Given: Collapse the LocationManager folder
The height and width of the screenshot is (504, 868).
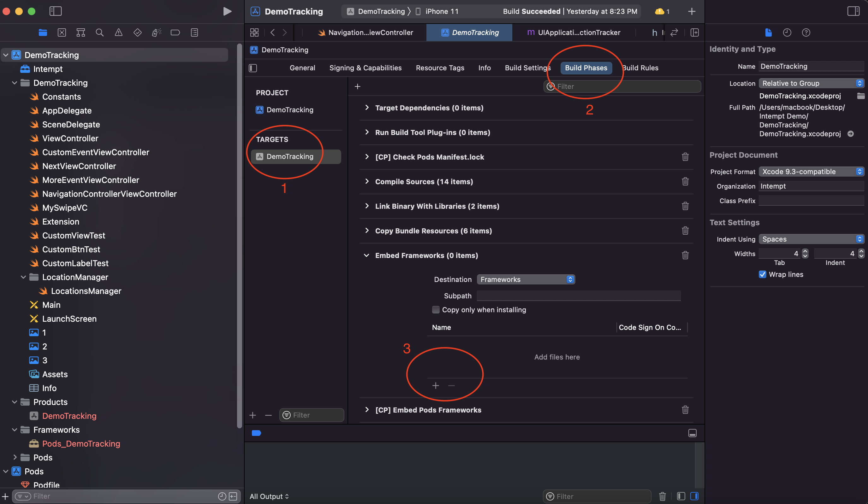Looking at the screenshot, I should pos(23,277).
